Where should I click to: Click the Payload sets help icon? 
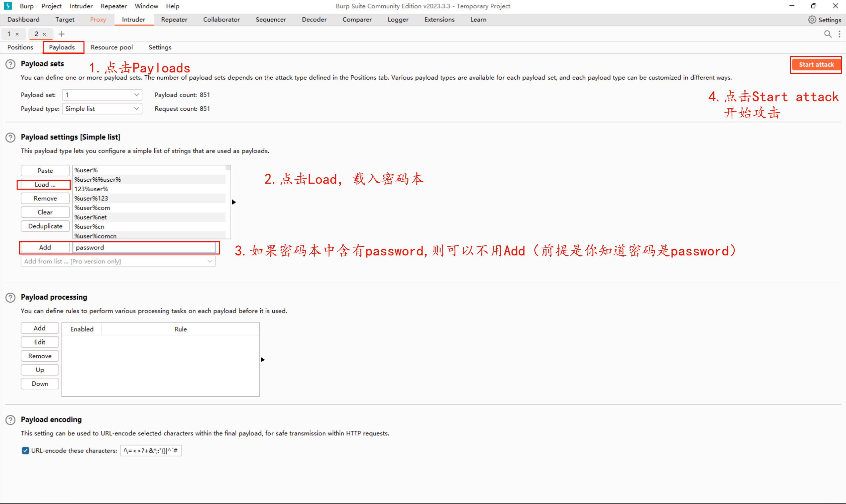pyautogui.click(x=10, y=64)
